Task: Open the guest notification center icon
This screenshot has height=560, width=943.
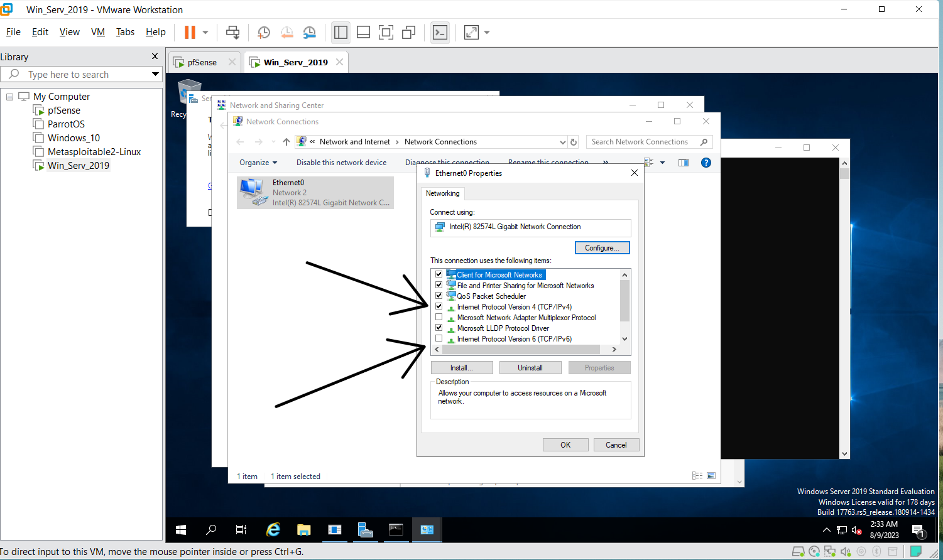Action: [x=917, y=530]
